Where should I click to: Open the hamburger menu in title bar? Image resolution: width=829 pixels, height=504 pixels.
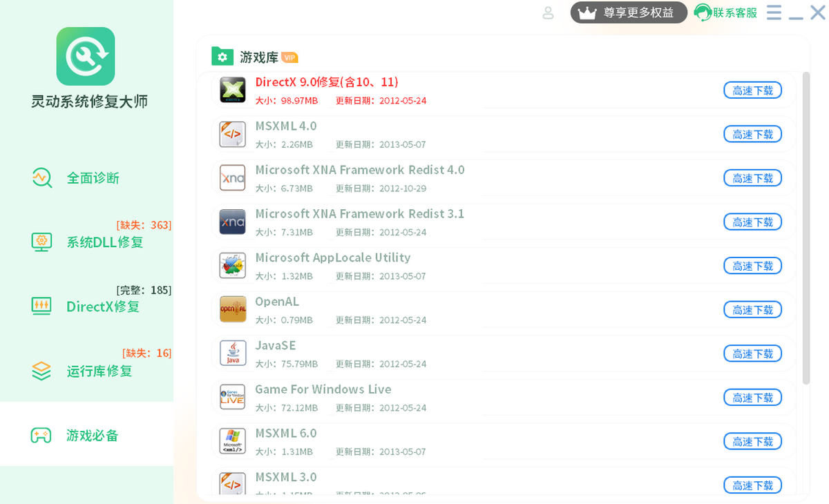pyautogui.click(x=774, y=12)
